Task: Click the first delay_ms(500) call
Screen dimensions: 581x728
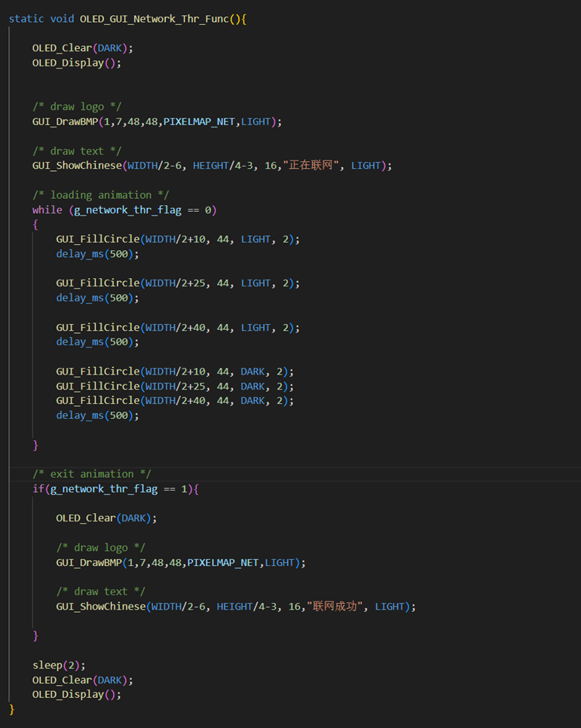Action: (97, 254)
